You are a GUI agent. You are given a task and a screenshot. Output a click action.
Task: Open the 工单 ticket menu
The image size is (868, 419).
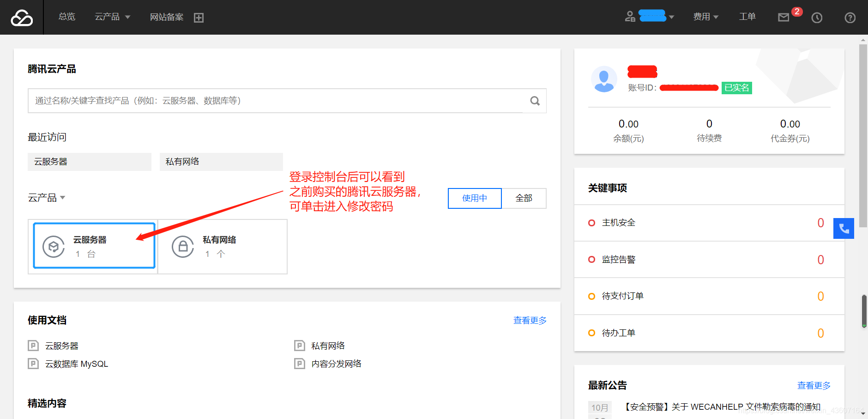747,17
